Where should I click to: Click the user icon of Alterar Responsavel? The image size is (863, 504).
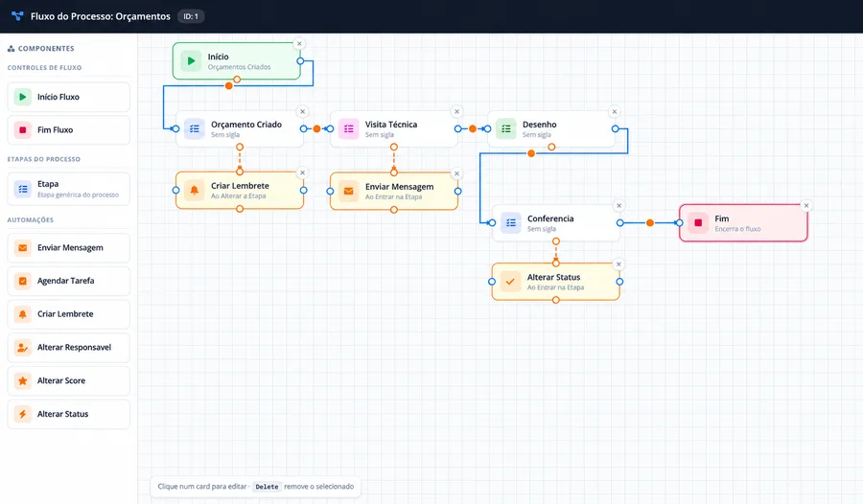pyautogui.click(x=23, y=348)
